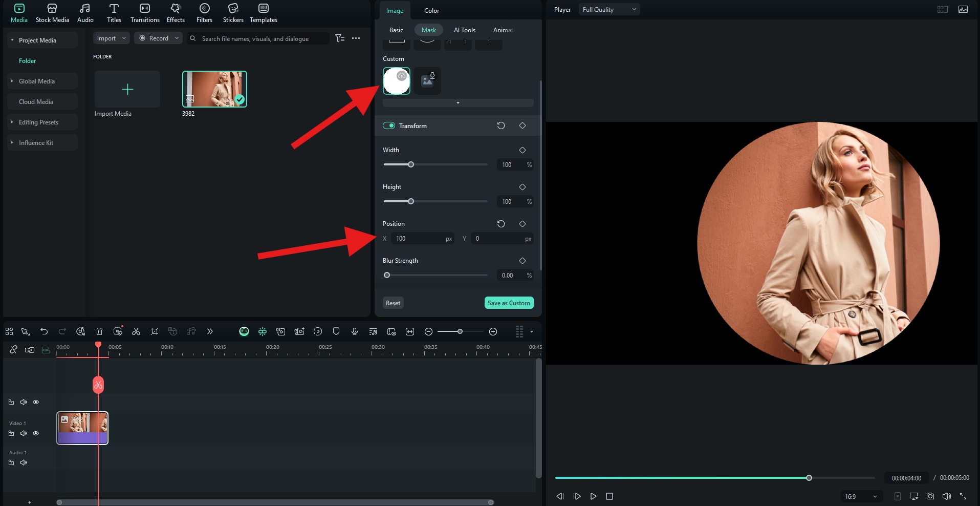Open the three-dots more options in media panel
The height and width of the screenshot is (506, 980).
point(356,38)
